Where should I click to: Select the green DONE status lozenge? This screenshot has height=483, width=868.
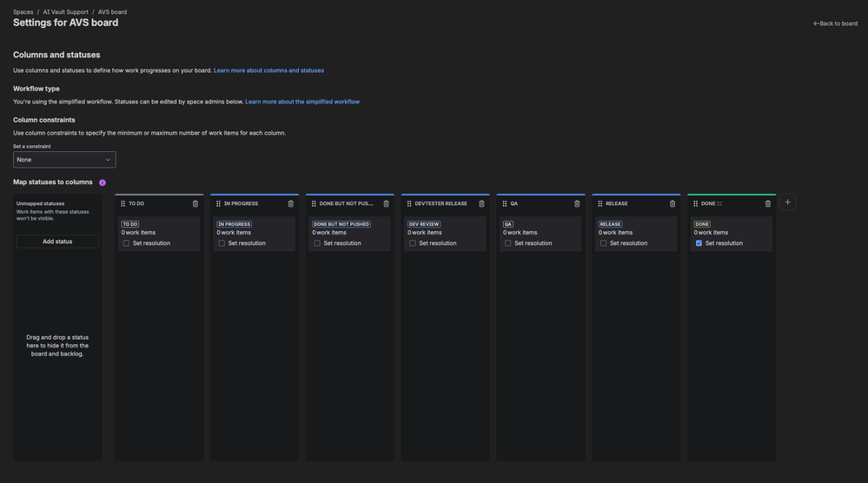click(702, 224)
